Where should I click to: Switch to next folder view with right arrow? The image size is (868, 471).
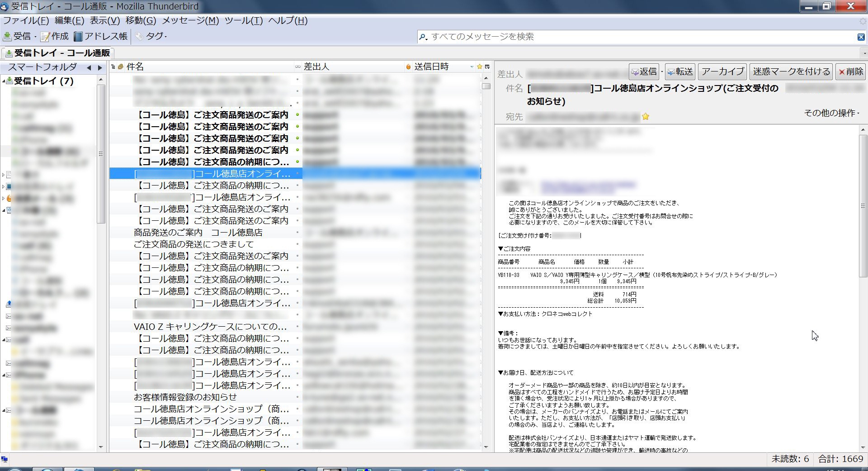point(100,67)
